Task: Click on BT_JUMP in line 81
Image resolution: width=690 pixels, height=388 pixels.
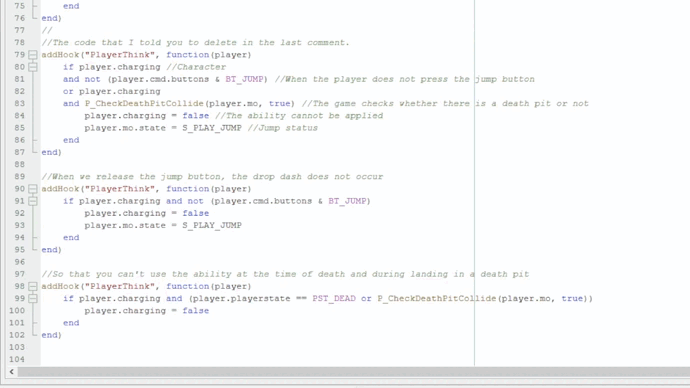Action: point(244,79)
